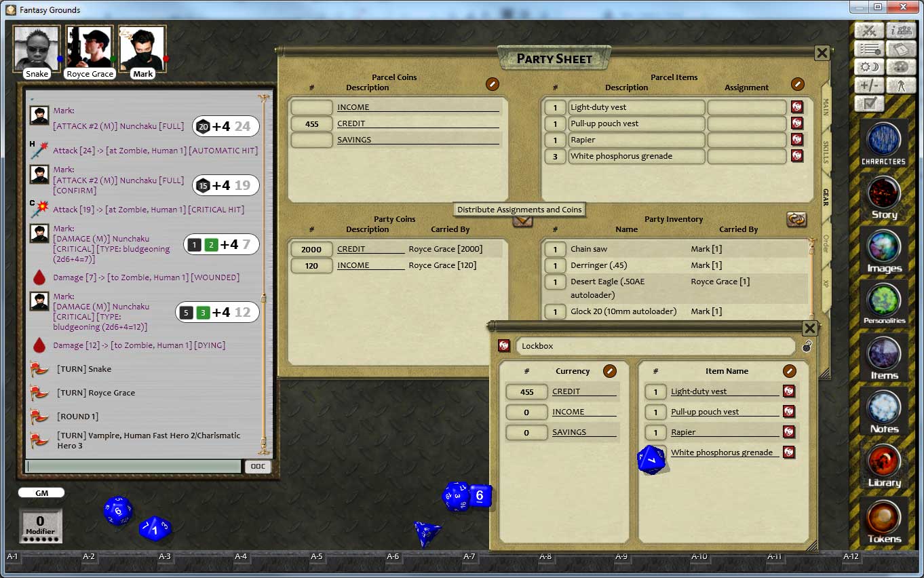Click the modifiers list icon in top toolbar
This screenshot has width=924, height=578.
pos(870,49)
